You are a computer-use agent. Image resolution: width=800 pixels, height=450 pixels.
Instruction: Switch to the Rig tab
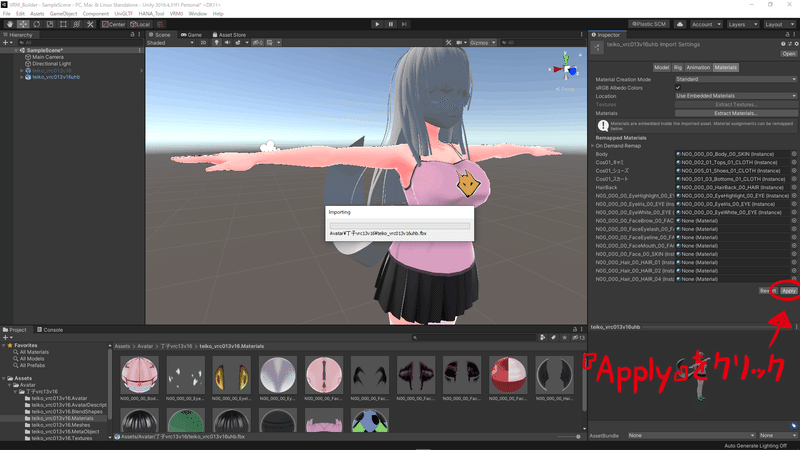[678, 67]
